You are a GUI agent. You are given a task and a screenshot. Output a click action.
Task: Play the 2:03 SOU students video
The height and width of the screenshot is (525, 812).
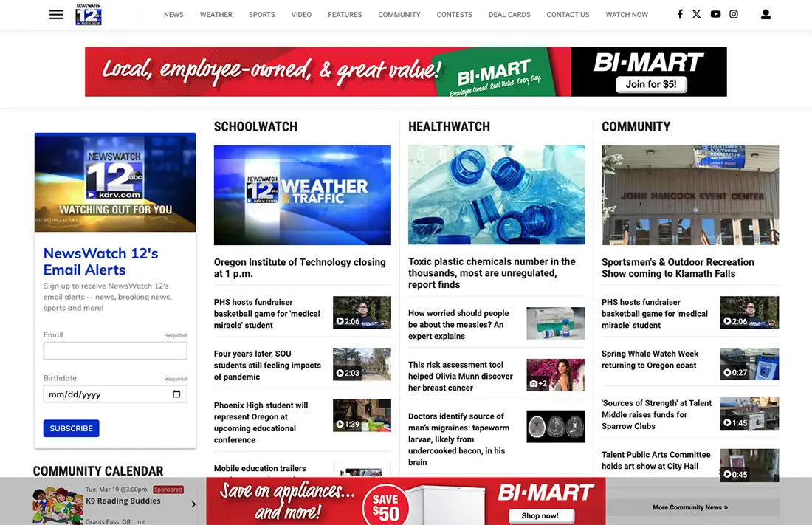[x=362, y=364]
